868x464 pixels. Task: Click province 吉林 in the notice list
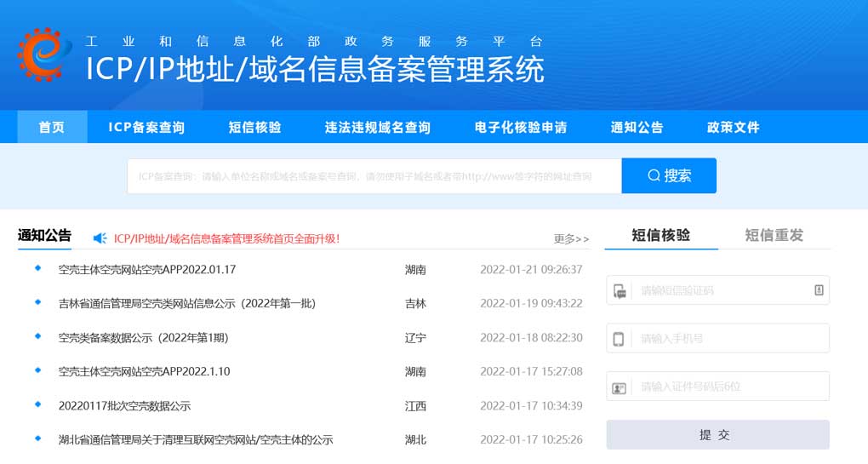pos(415,303)
